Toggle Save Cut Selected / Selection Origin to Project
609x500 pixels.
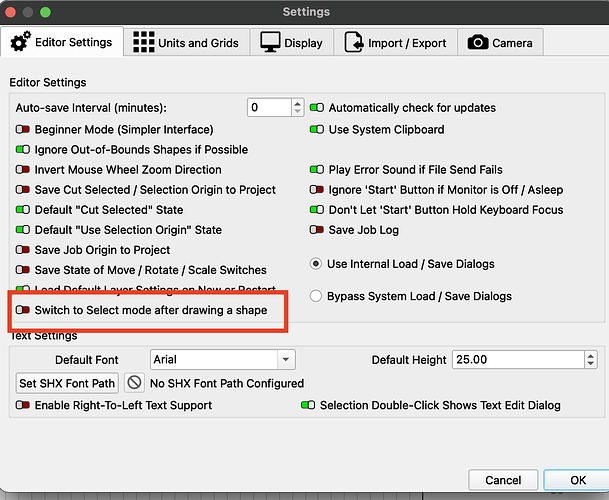(23, 190)
